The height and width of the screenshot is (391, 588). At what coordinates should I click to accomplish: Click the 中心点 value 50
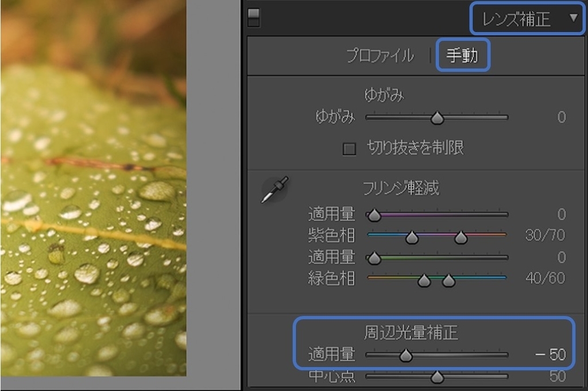pyautogui.click(x=557, y=376)
